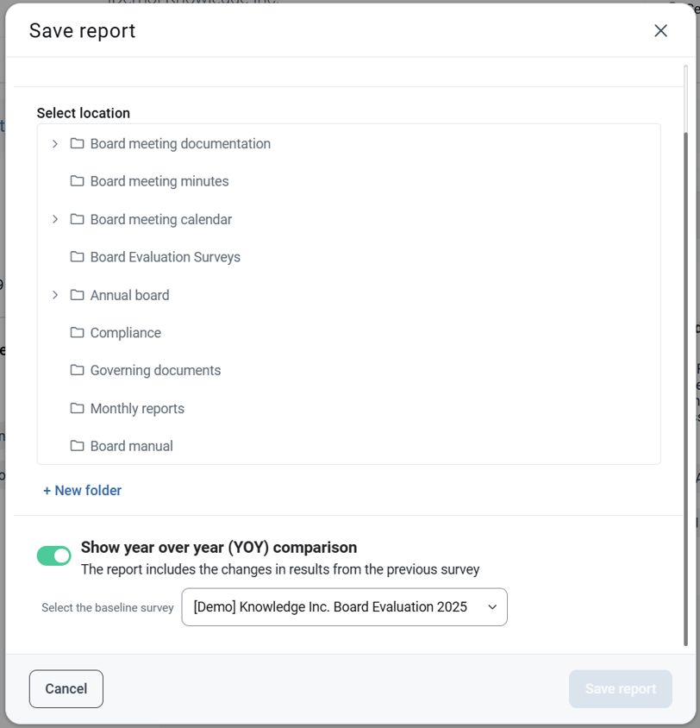Click the Compliance folder icon
This screenshot has height=728, width=700.
pyautogui.click(x=77, y=333)
